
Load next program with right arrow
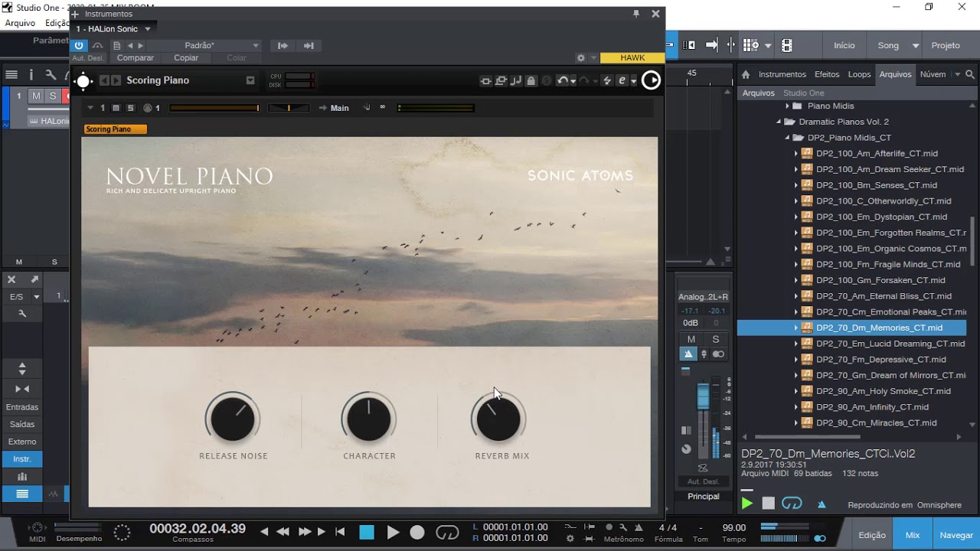(x=116, y=80)
